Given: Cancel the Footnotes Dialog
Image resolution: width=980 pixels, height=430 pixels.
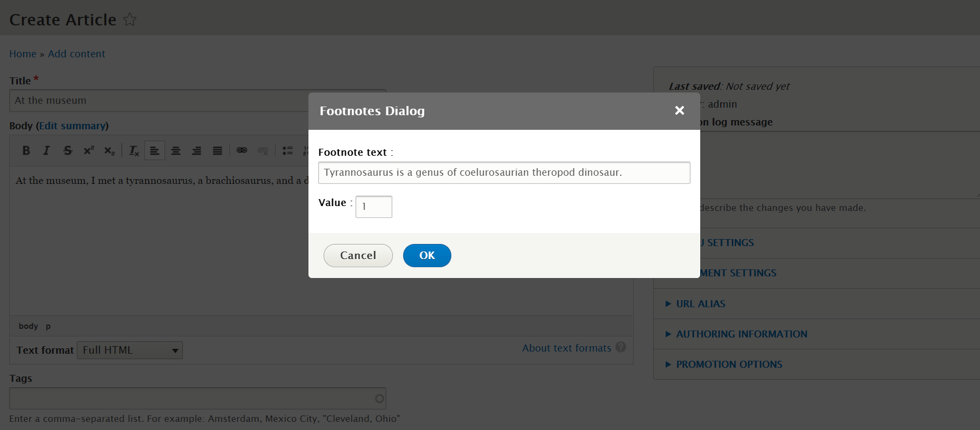Looking at the screenshot, I should pyautogui.click(x=358, y=255).
